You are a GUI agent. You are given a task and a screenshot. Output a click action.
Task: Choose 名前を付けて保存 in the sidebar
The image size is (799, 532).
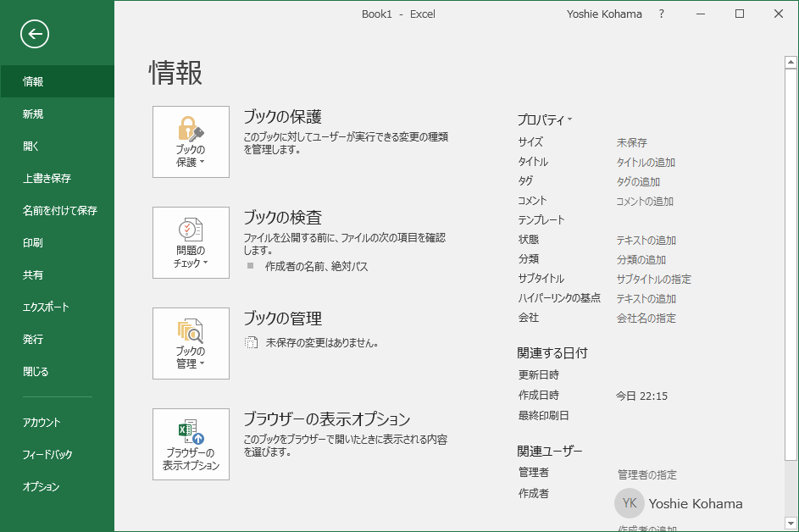pyautogui.click(x=57, y=210)
